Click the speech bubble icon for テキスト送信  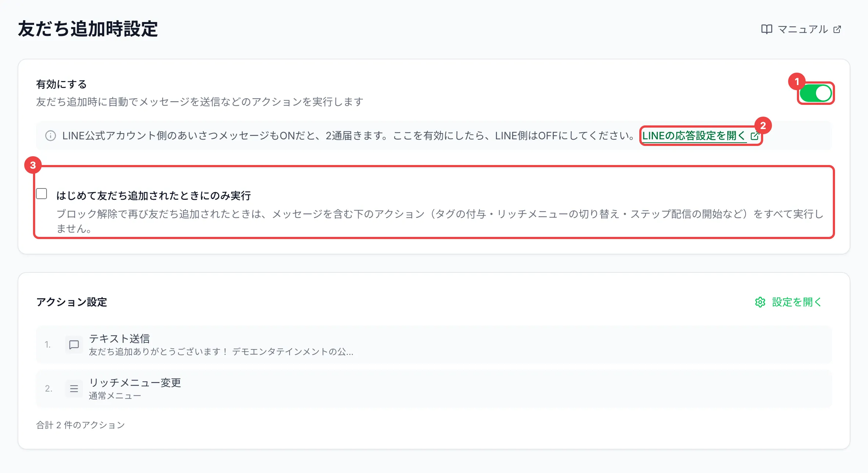pos(74,345)
